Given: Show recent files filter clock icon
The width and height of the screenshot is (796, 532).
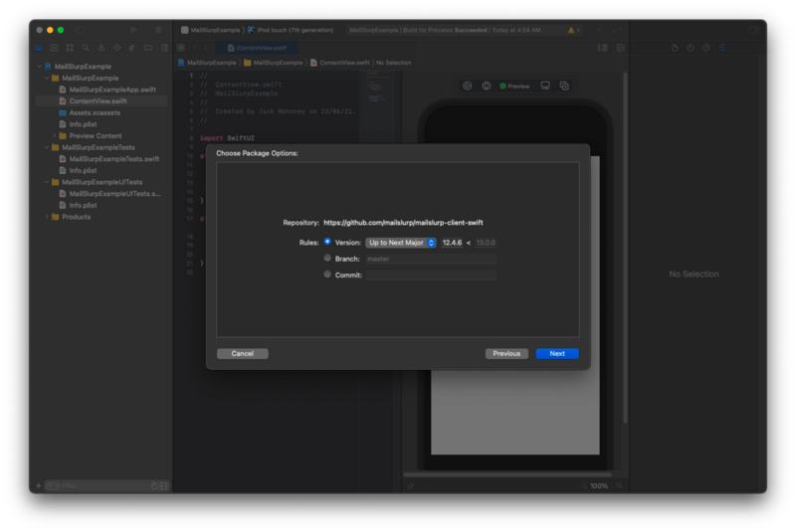Looking at the screenshot, I should tap(154, 486).
